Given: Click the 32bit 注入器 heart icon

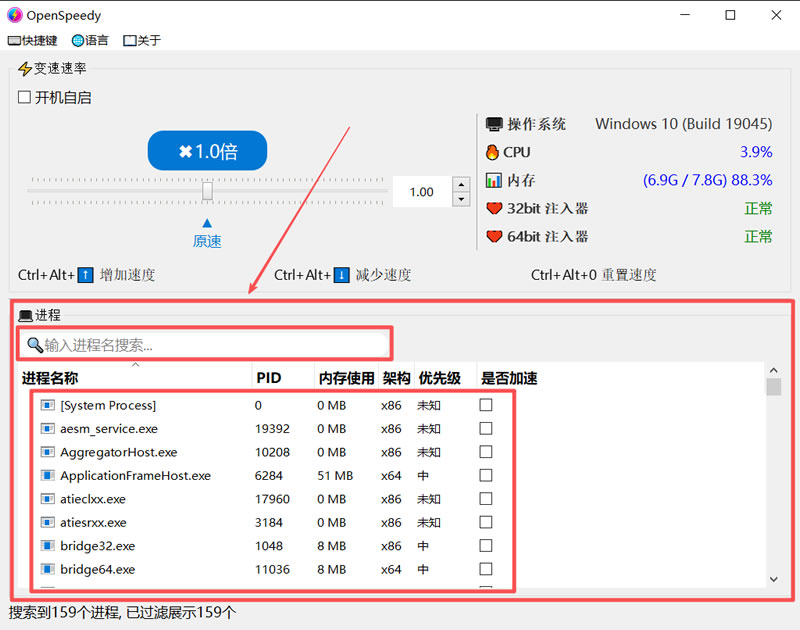Looking at the screenshot, I should (494, 208).
